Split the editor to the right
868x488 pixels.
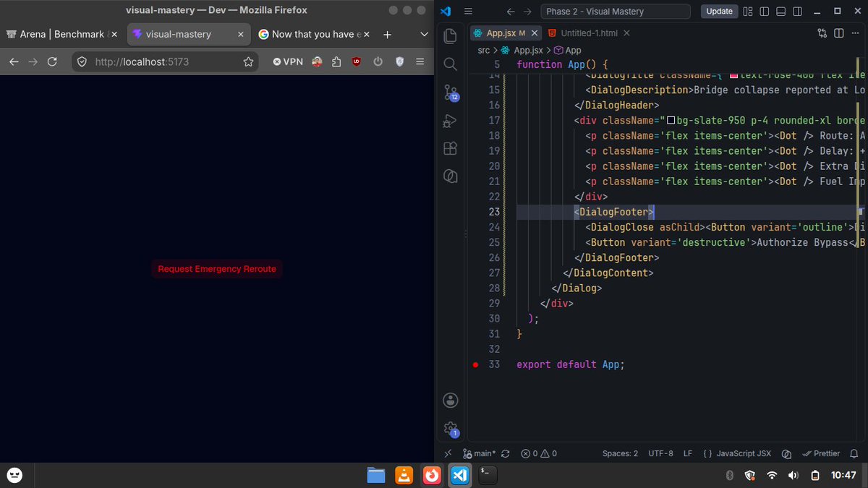tap(839, 33)
